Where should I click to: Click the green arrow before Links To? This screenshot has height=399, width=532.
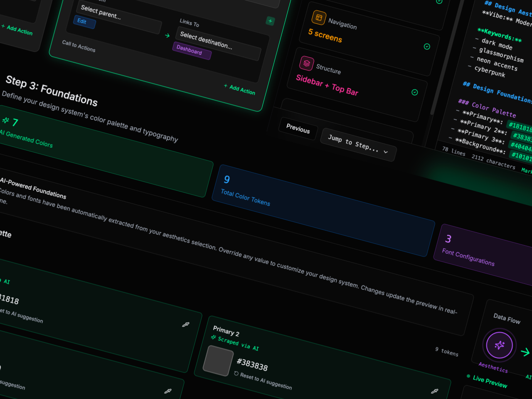[x=167, y=36]
